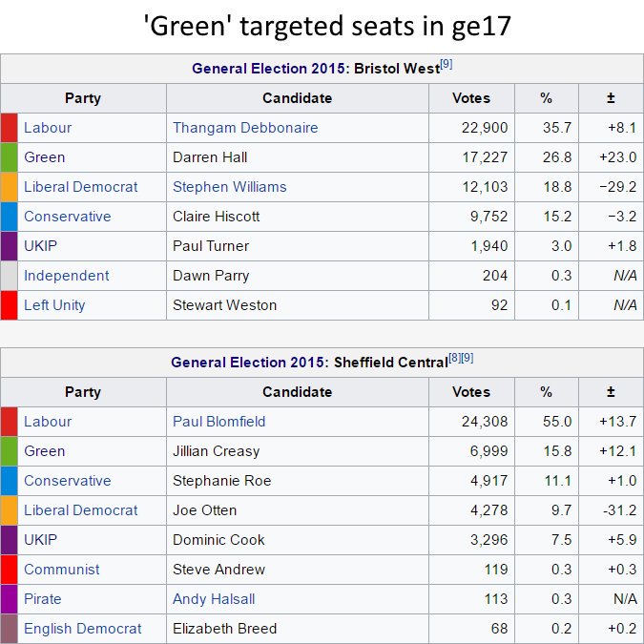Click the Votes column header in Bristol West table
This screenshot has height=644, width=644.
pos(471,98)
